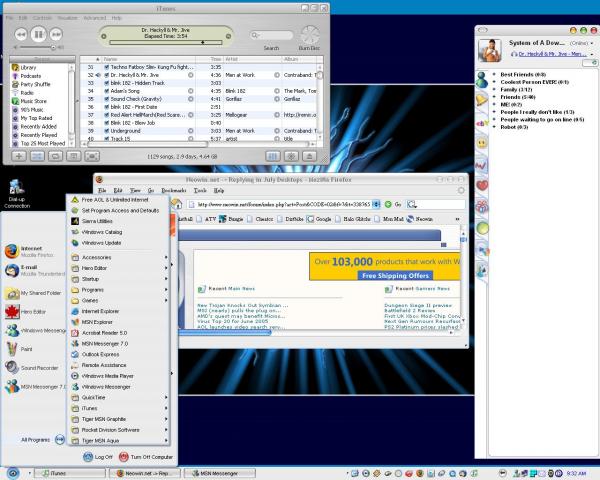The height and width of the screenshot is (480, 600).
Task: Click the Firefox Go button
Action: click(393, 204)
